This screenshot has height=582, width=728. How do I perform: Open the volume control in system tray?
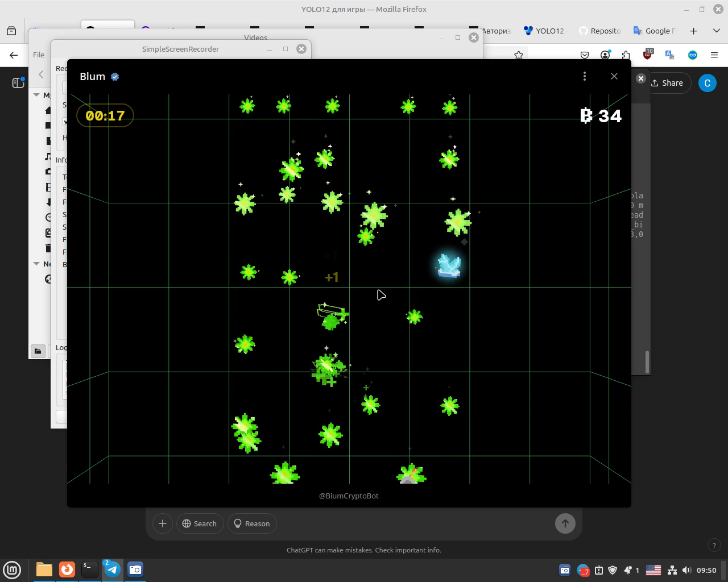pyautogui.click(x=686, y=570)
